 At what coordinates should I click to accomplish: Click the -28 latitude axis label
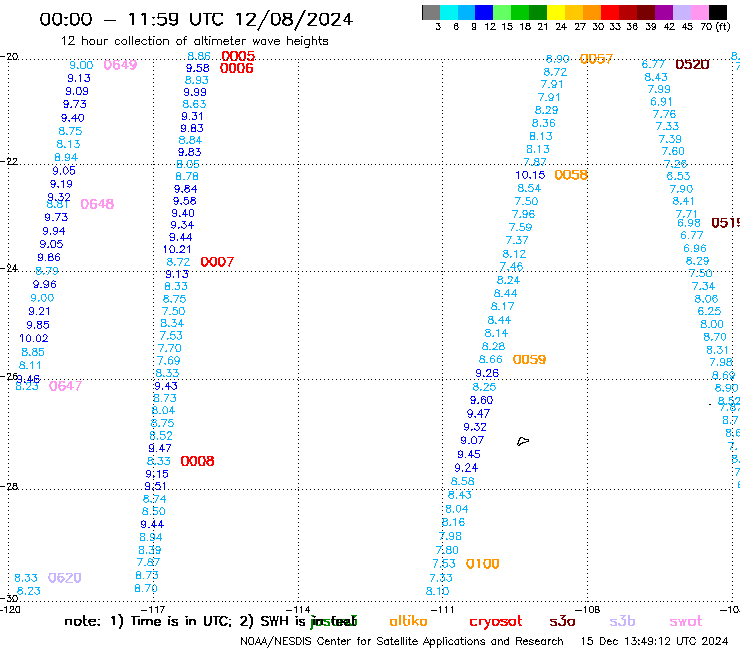pyautogui.click(x=9, y=486)
